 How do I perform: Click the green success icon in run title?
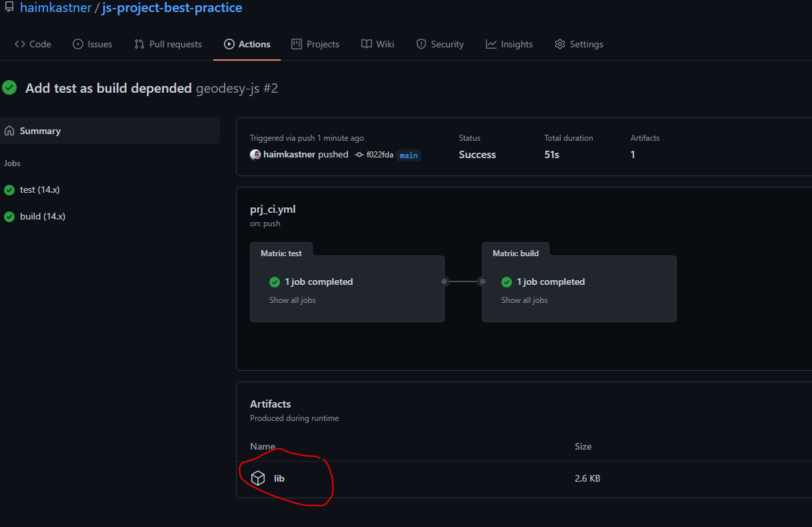click(x=9, y=87)
